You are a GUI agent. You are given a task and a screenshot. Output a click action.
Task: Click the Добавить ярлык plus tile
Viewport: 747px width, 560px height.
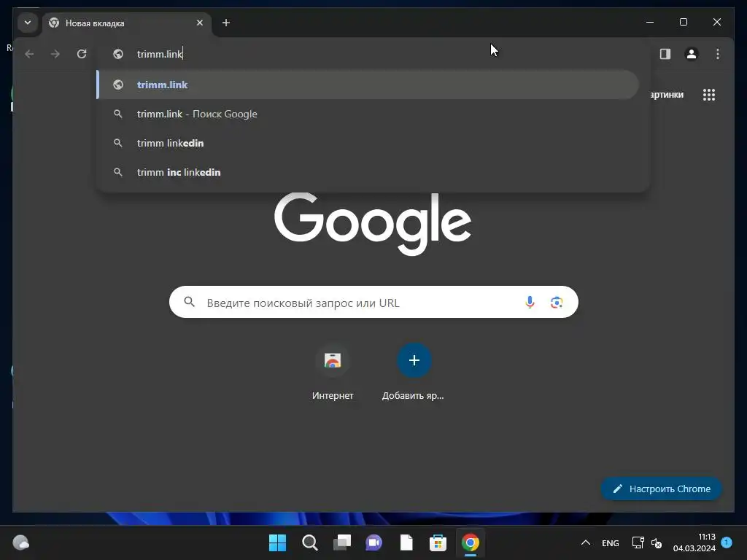coord(414,373)
